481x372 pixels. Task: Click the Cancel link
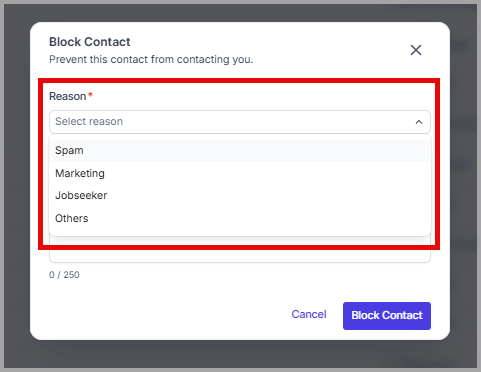point(309,314)
